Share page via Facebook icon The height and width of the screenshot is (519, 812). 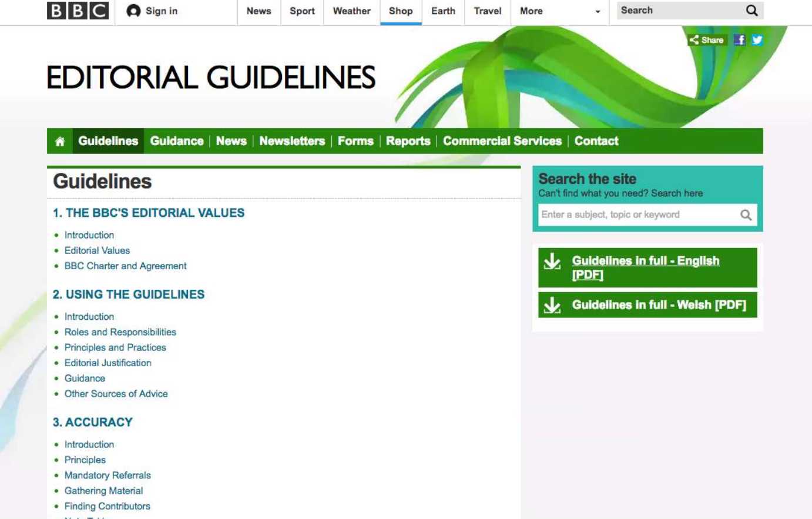pos(740,40)
